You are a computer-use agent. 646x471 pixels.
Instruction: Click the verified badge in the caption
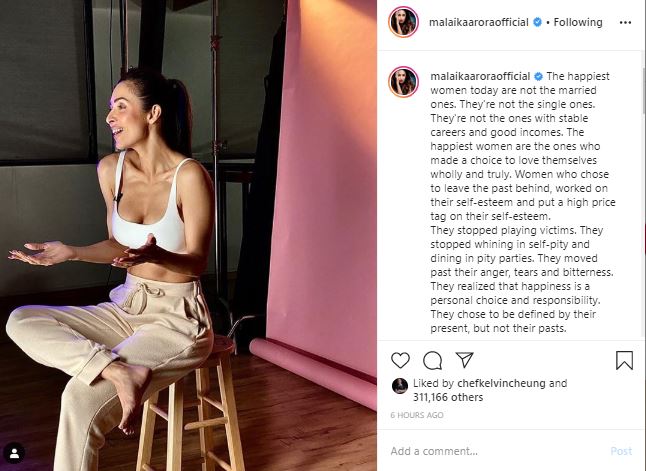[x=539, y=76]
